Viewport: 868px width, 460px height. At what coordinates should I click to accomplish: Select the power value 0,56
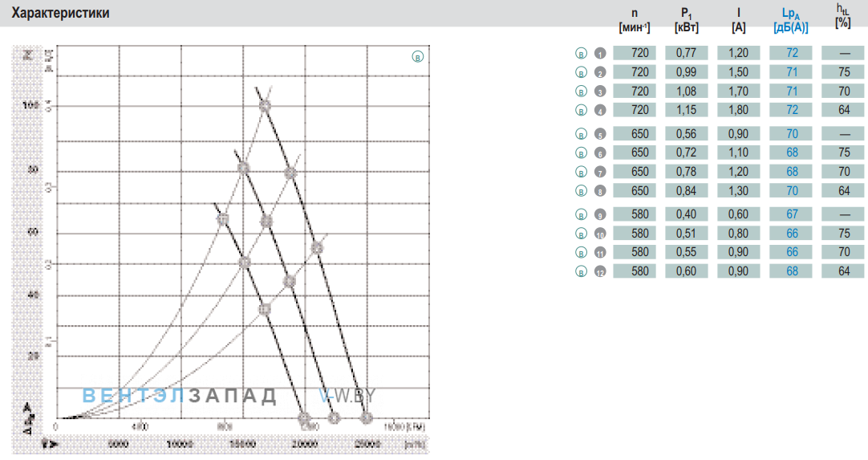coord(687,133)
